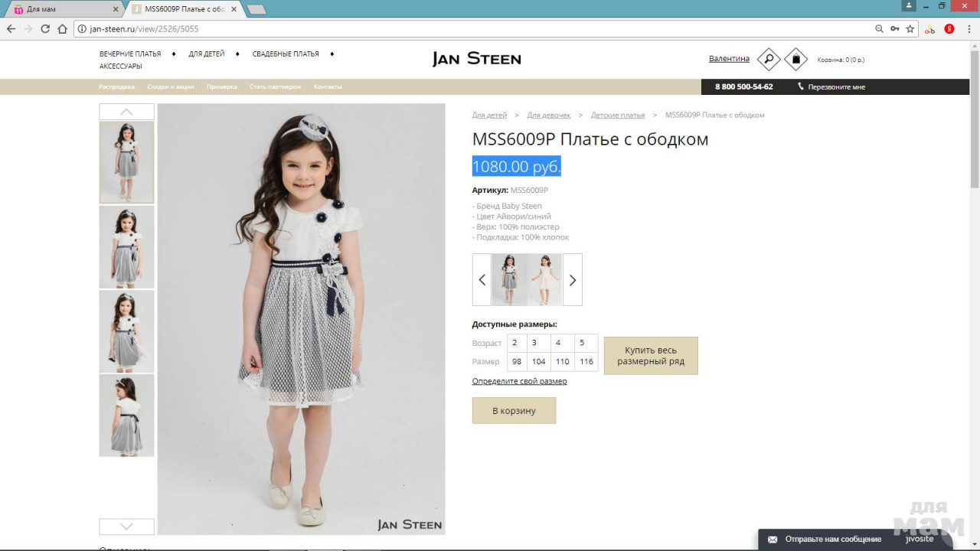Select size 104 for age 3
The width and height of the screenshot is (980, 551).
[538, 361]
